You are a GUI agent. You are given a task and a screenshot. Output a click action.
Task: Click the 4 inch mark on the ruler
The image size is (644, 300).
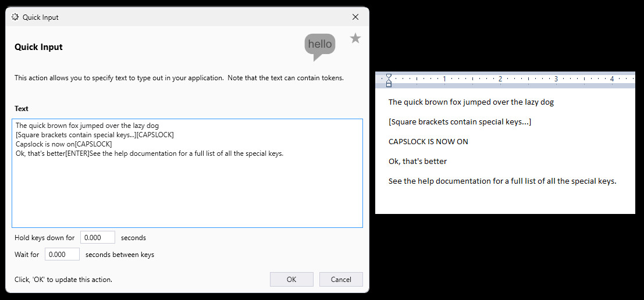[x=612, y=78]
